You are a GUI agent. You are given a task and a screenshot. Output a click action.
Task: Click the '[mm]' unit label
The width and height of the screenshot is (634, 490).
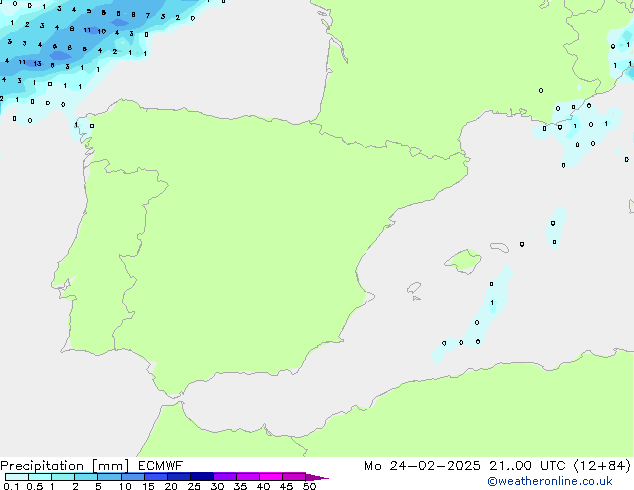(x=110, y=466)
